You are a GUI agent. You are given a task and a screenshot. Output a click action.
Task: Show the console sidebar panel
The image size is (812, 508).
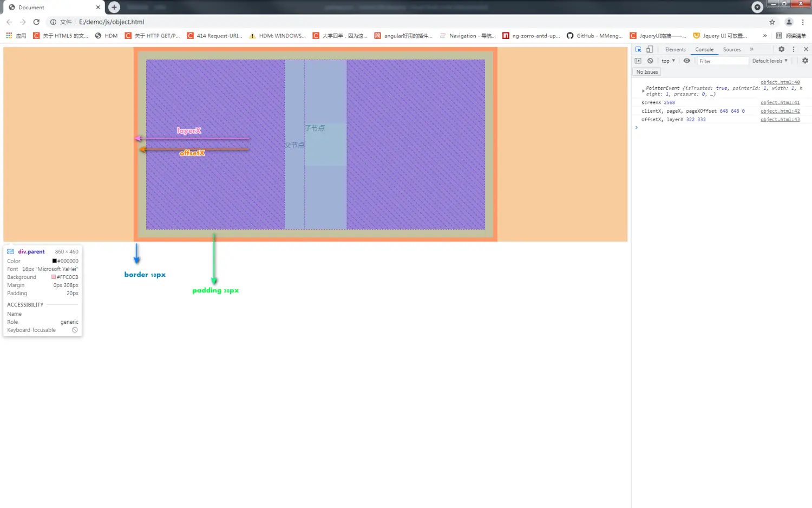[638, 61]
